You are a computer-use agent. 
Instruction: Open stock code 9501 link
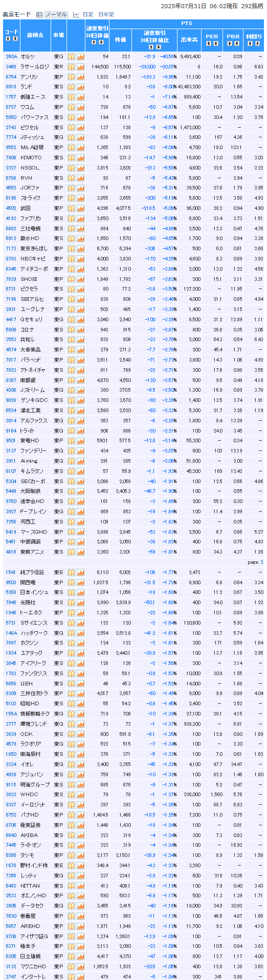coord(11,441)
